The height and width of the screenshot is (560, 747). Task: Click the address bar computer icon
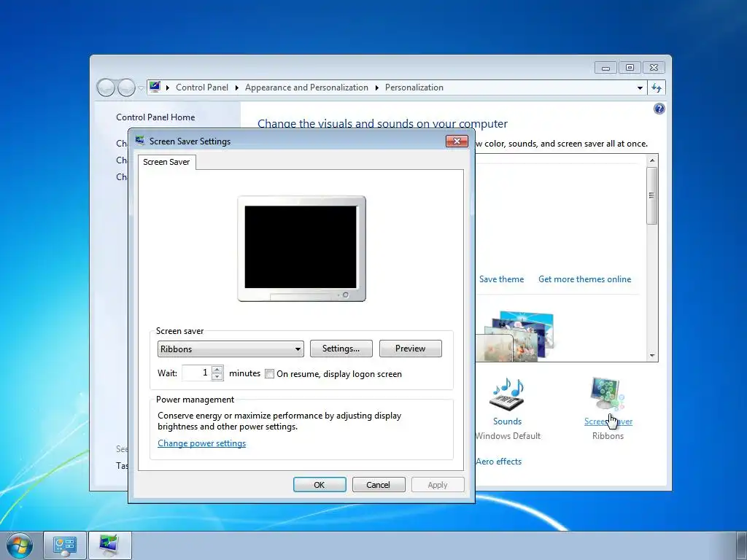[x=155, y=87]
